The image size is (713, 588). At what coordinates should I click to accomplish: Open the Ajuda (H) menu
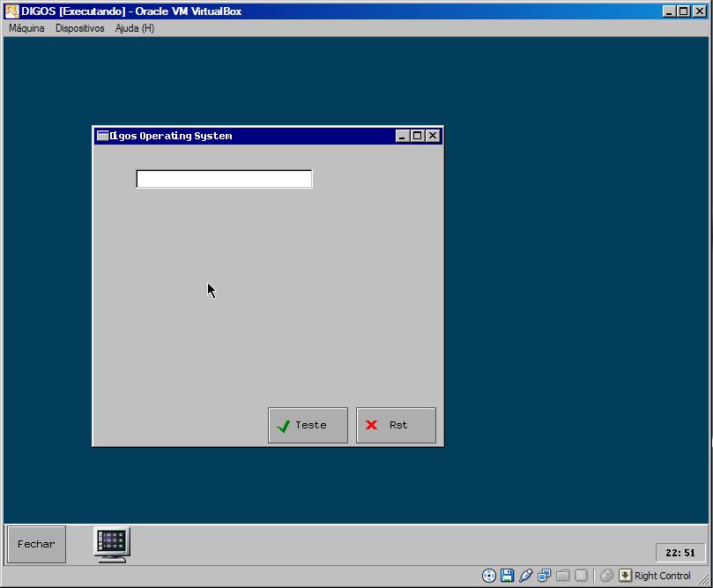pyautogui.click(x=135, y=28)
